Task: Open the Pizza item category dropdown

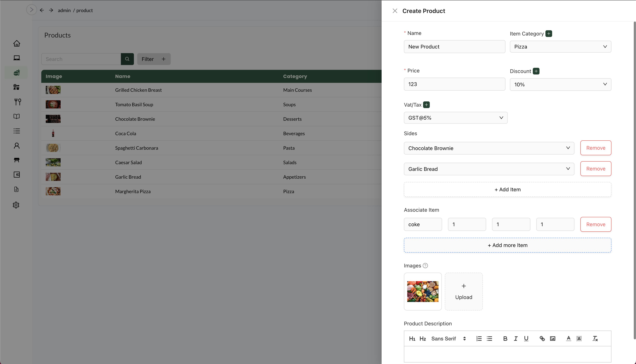Action: point(560,47)
